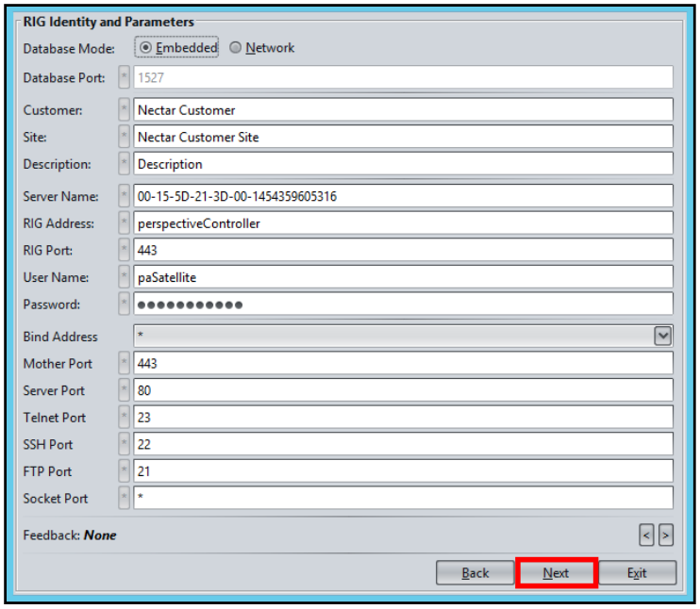700x609 pixels.
Task: Click the Description input field
Action: coord(403,164)
